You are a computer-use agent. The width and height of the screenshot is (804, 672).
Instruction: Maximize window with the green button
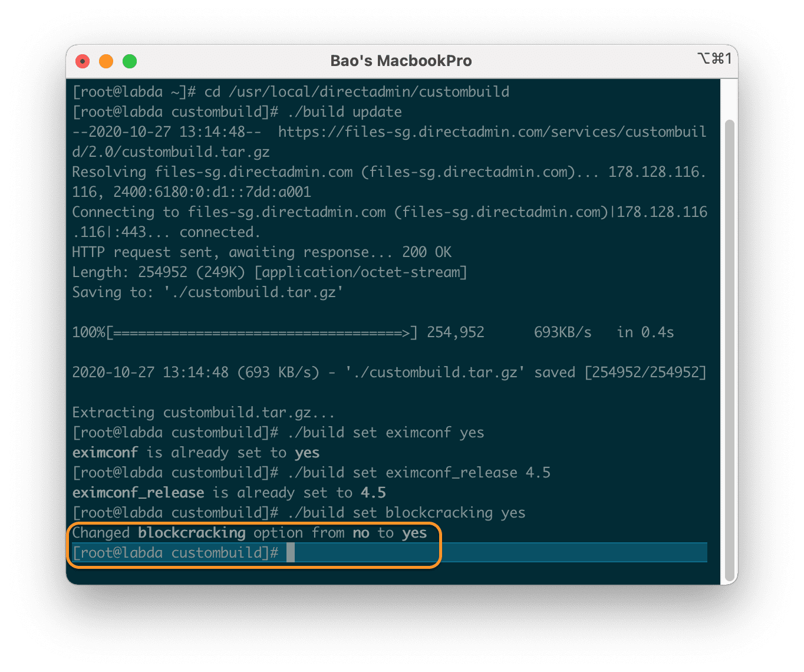point(130,61)
